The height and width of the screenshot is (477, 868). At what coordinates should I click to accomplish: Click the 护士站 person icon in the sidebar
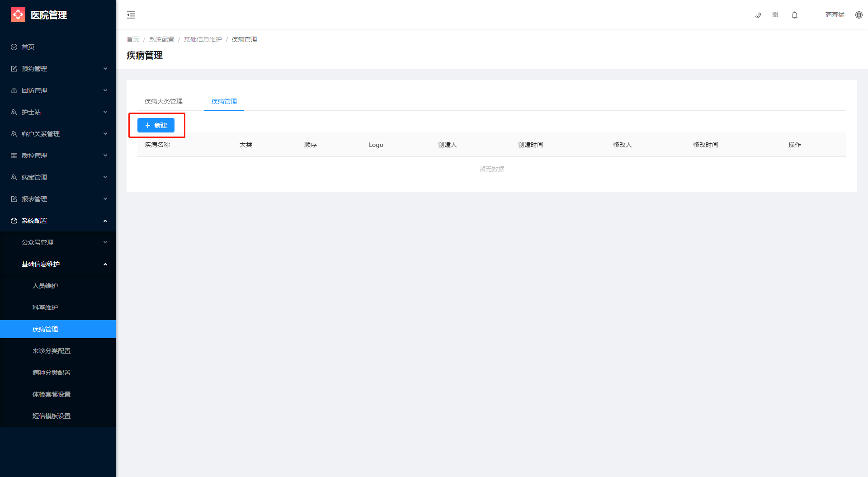(14, 112)
